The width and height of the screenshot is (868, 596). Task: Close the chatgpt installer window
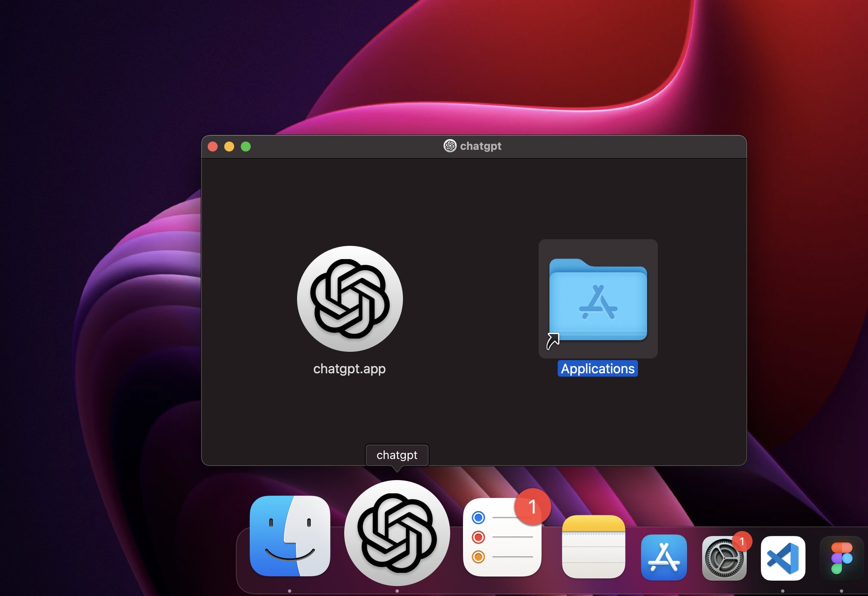point(213,147)
